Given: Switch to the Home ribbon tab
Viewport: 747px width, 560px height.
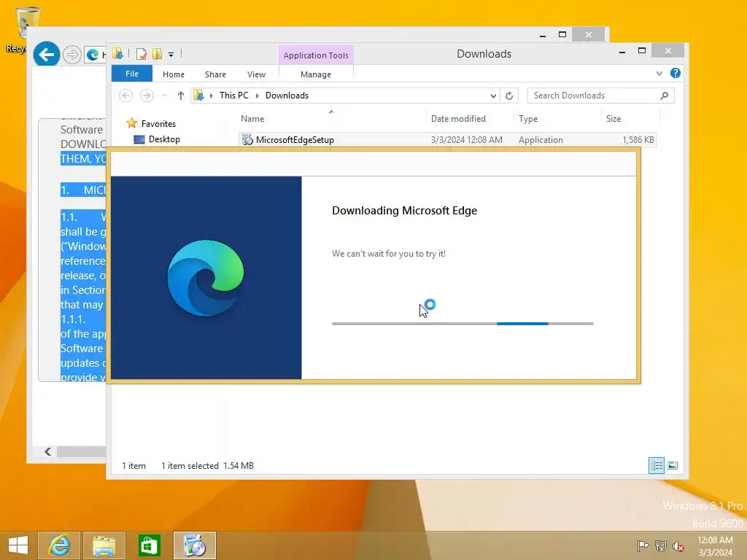Looking at the screenshot, I should pyautogui.click(x=174, y=74).
